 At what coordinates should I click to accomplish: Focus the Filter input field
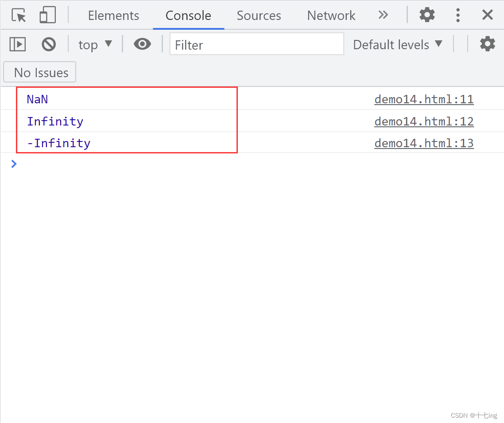point(256,44)
